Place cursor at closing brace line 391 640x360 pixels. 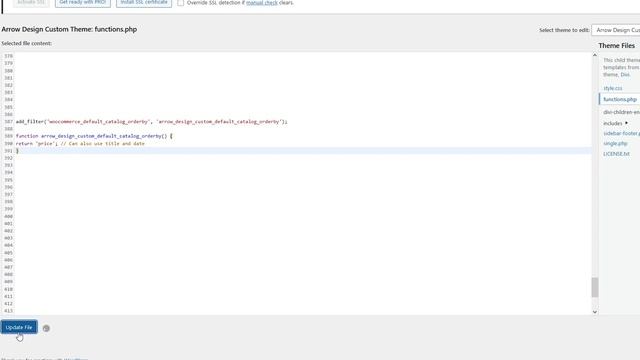click(x=17, y=151)
